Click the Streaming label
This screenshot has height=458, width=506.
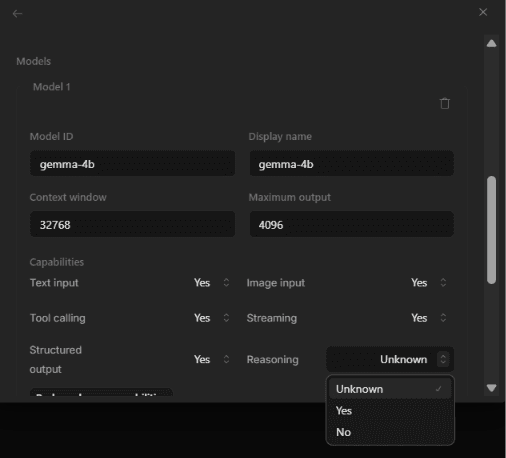(272, 318)
